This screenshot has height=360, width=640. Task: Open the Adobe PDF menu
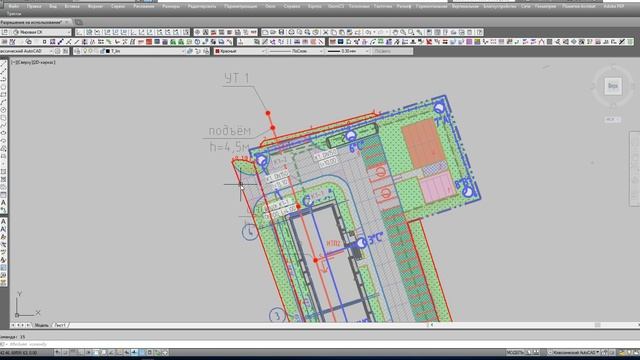(614, 7)
